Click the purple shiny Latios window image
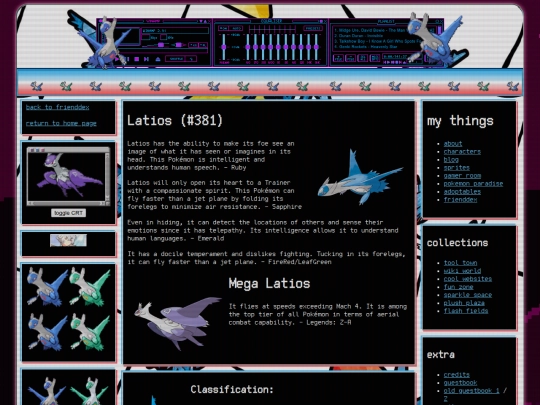The width and height of the screenshot is (540, 405). tap(69, 176)
